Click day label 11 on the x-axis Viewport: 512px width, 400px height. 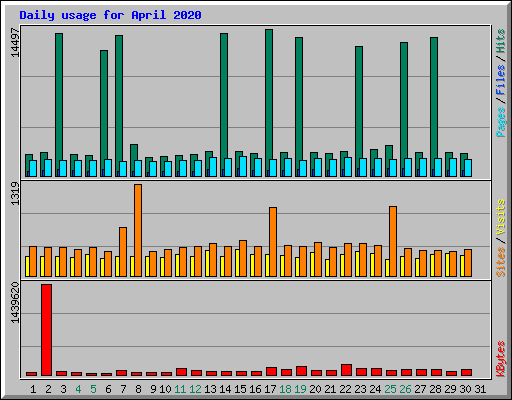(x=180, y=389)
